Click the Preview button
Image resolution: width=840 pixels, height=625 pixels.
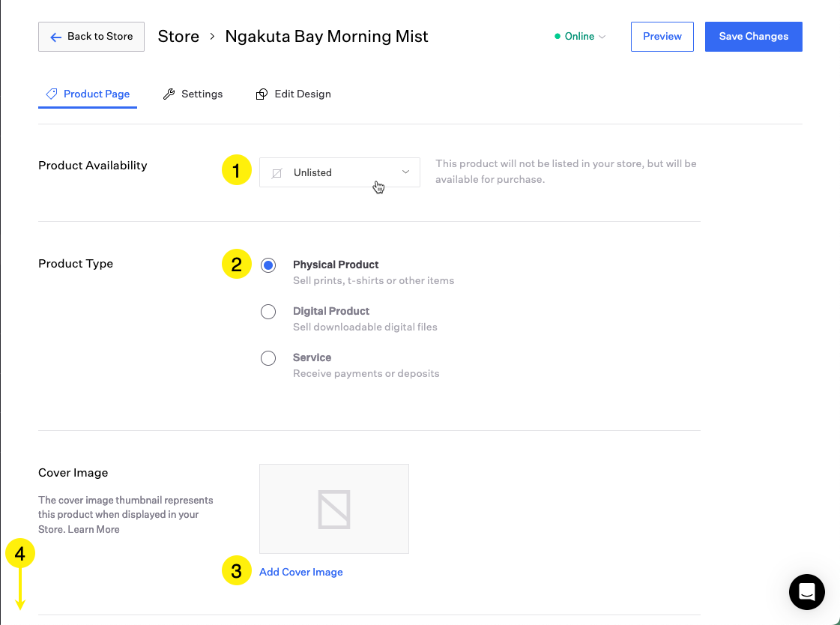[x=662, y=36]
